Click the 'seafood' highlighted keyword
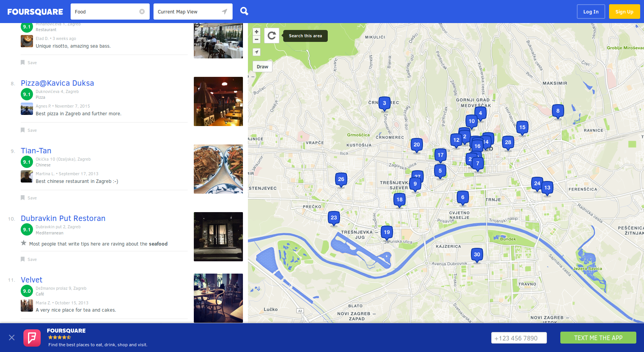 point(158,244)
